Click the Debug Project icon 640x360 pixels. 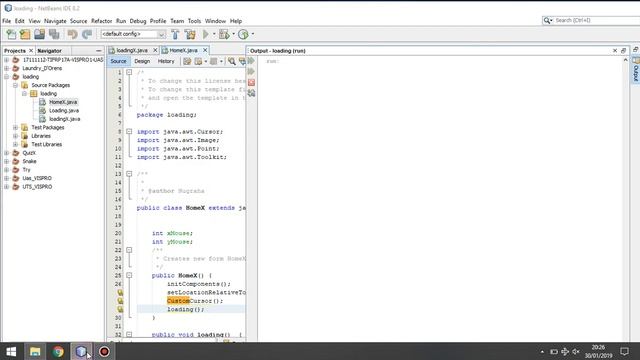pyautogui.click(x=224, y=34)
